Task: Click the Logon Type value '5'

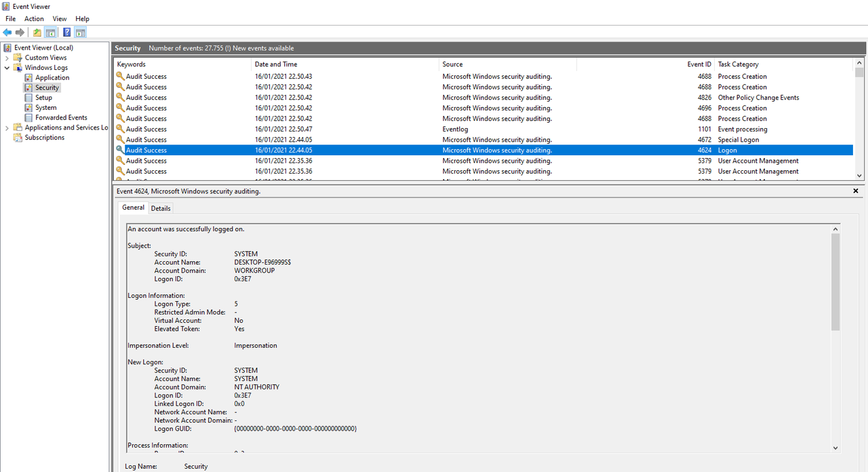Action: pyautogui.click(x=236, y=304)
